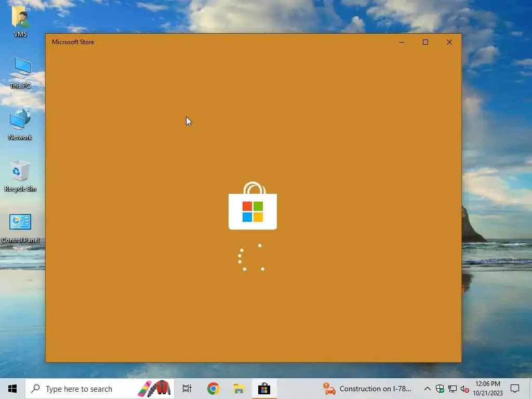532x399 pixels.
Task: Open the clock showing 12:06 PM
Action: pyautogui.click(x=487, y=389)
